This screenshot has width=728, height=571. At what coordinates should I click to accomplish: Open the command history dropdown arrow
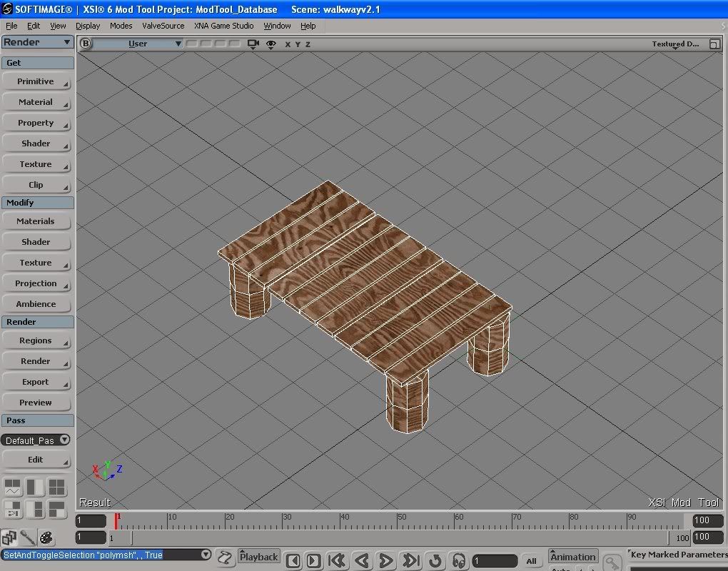point(206,555)
